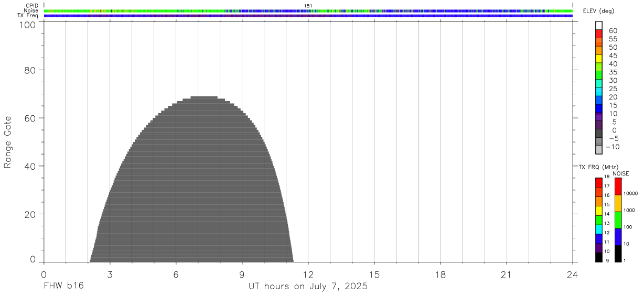The image size is (644, 297).
Task: Click the red top swatch of TX FRQ colorbar
Action: 599,183
